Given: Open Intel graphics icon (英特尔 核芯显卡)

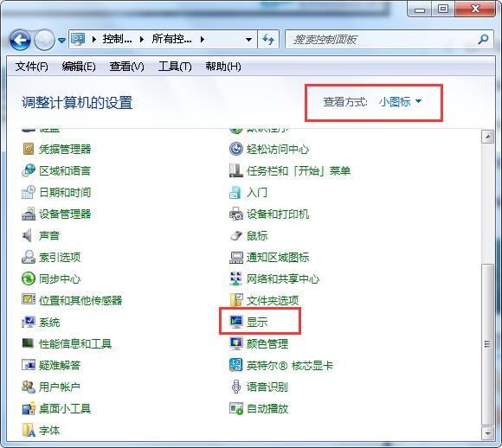Looking at the screenshot, I should coord(236,365).
